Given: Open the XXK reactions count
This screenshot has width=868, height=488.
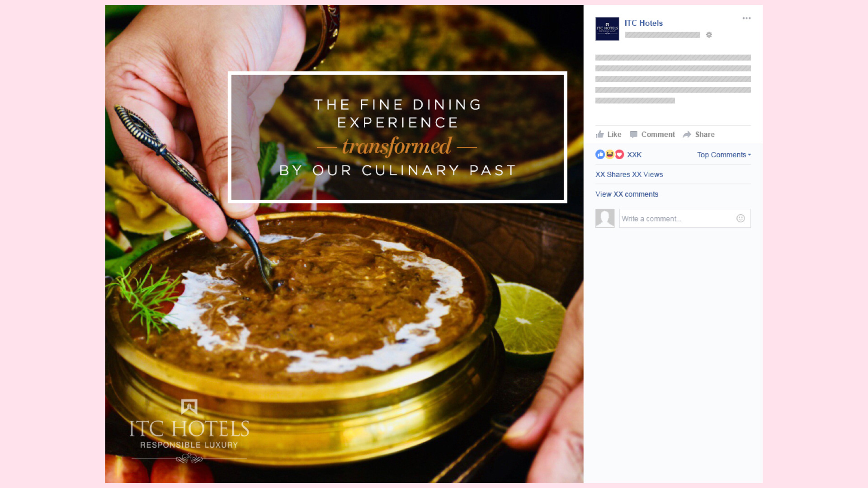Looking at the screenshot, I should tap(634, 155).
